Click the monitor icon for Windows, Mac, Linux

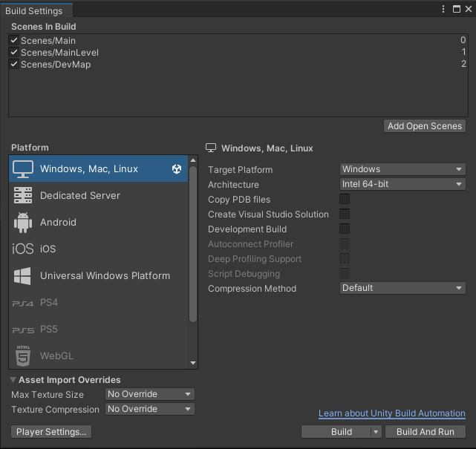[23, 169]
